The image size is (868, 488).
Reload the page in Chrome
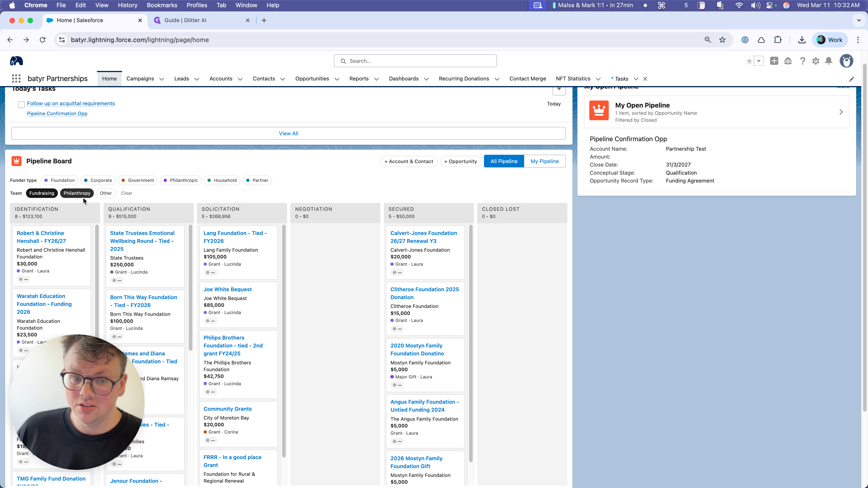pyautogui.click(x=42, y=40)
